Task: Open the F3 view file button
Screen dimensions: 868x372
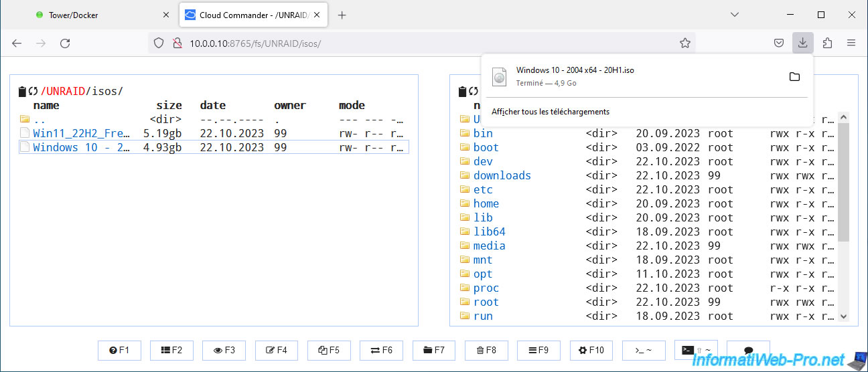Action: pos(224,350)
